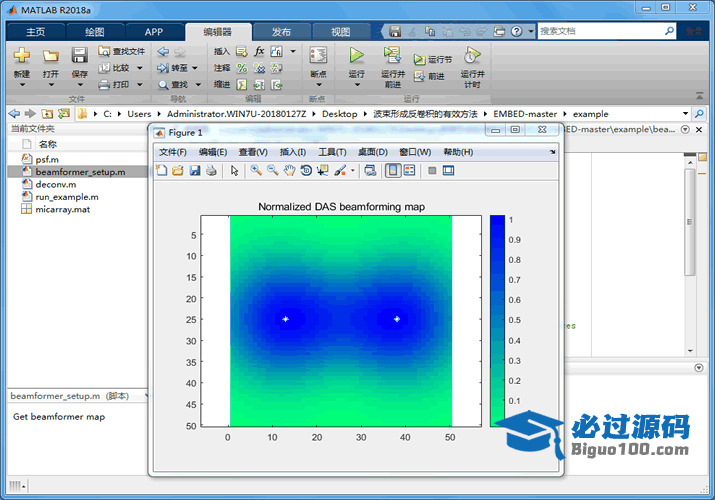Click Show Plot Tools and Dock Figure icon

coord(449,170)
